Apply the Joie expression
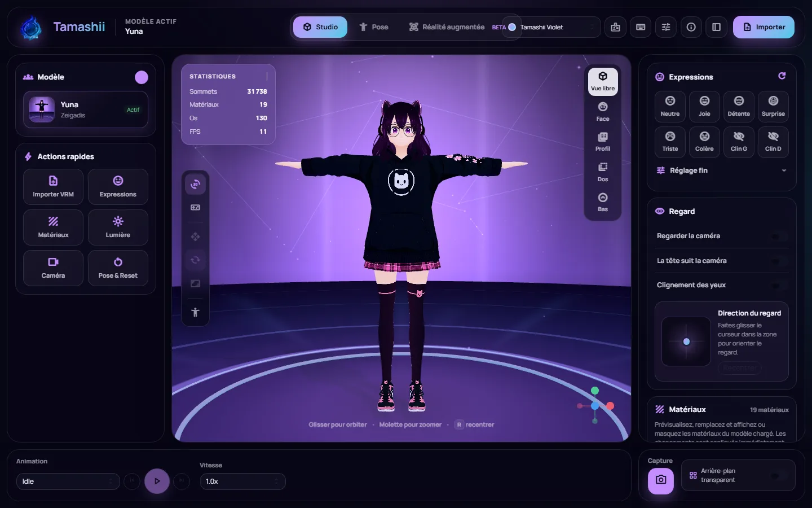 704,106
